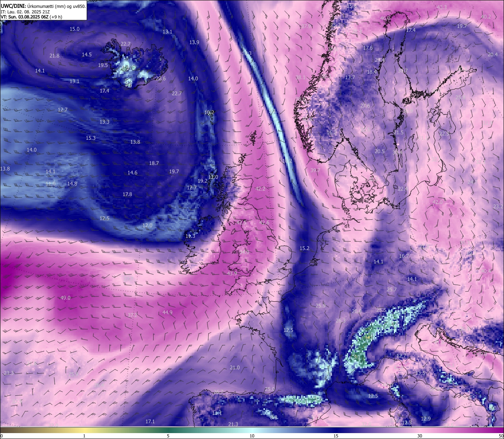The image size is (504, 439).
Task: Click the value label "13.5" over Italy
Action: [x=421, y=373]
